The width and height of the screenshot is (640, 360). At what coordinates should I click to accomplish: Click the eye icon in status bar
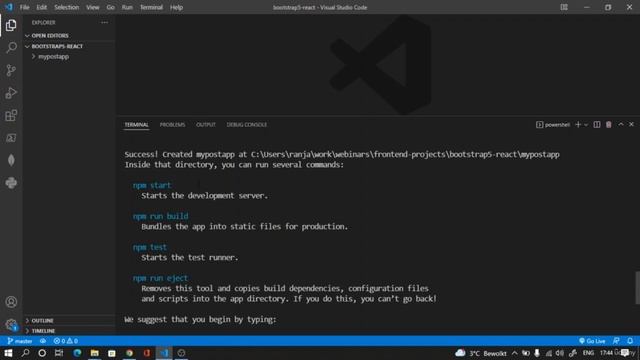click(43, 341)
